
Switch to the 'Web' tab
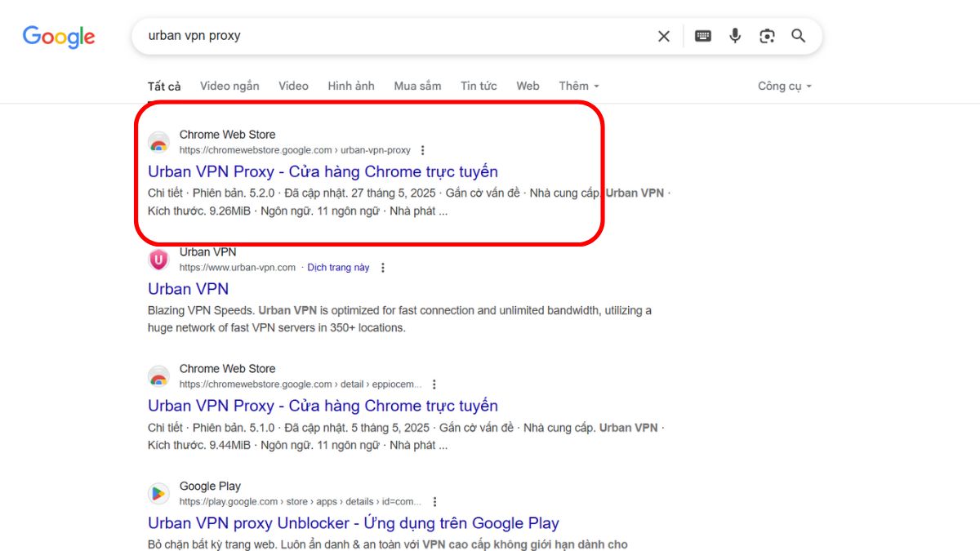(528, 86)
